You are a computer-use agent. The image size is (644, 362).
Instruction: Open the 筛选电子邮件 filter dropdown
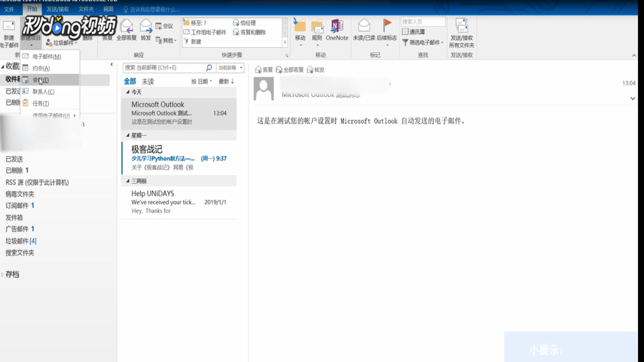(423, 42)
